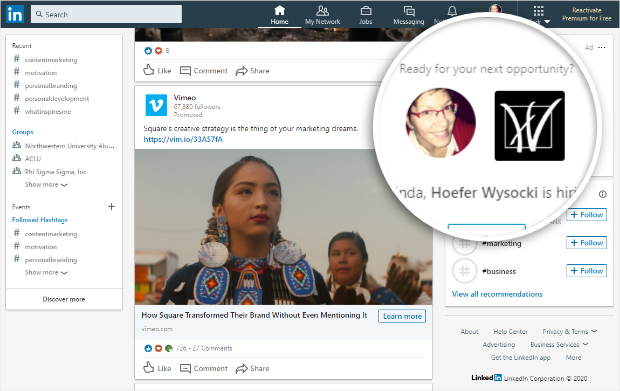The width and height of the screenshot is (620, 391).
Task: Click View all recommendations
Action: coord(497,294)
